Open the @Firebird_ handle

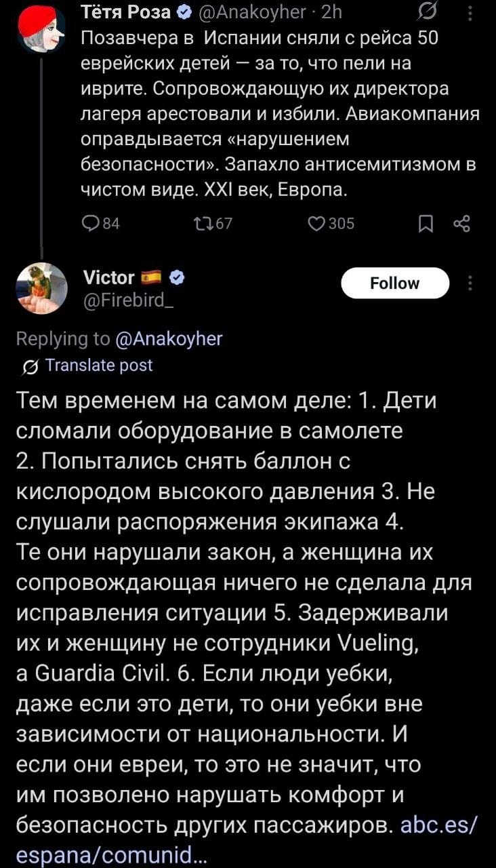(x=127, y=296)
